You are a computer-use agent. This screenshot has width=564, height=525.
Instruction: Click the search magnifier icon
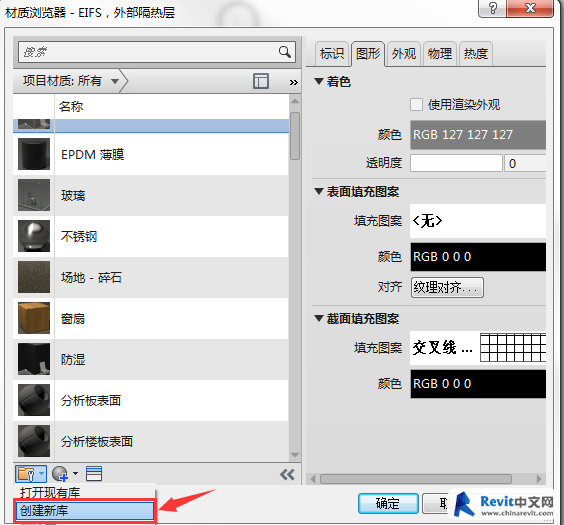click(285, 52)
